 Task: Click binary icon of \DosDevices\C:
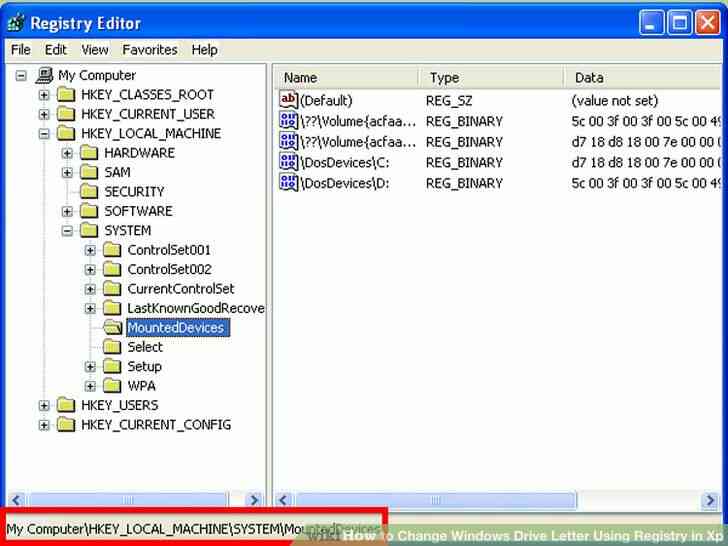click(x=288, y=162)
